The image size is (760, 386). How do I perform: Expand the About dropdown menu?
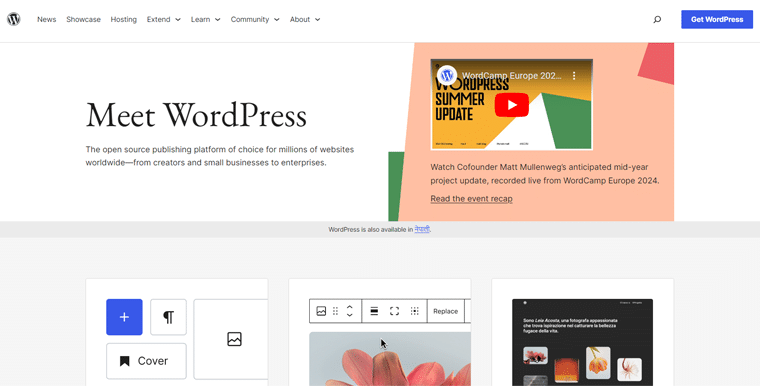point(305,19)
